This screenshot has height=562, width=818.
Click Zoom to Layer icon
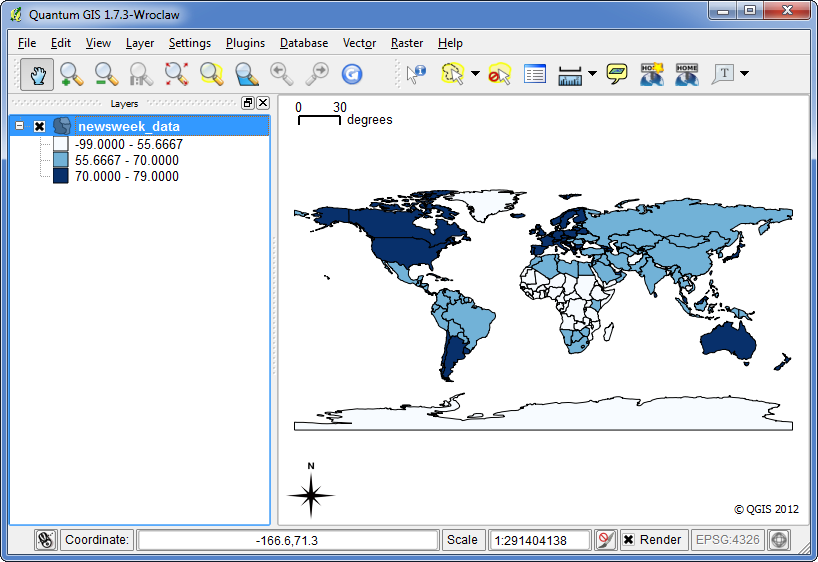tap(246, 74)
